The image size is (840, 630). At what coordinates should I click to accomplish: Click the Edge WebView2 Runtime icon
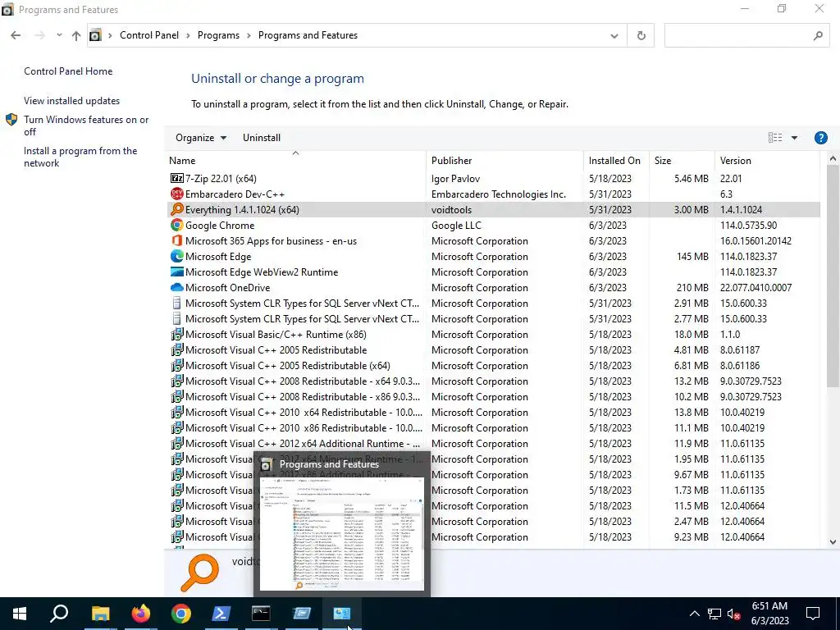coord(177,272)
